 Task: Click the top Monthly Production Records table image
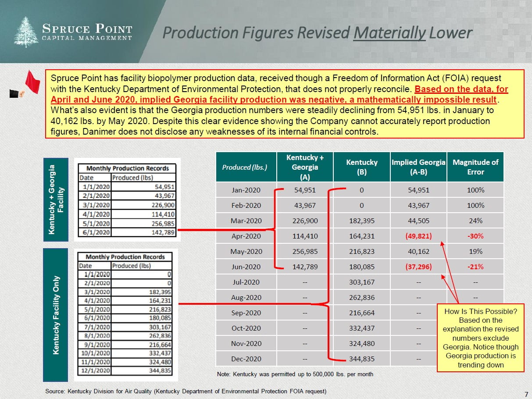pos(126,200)
